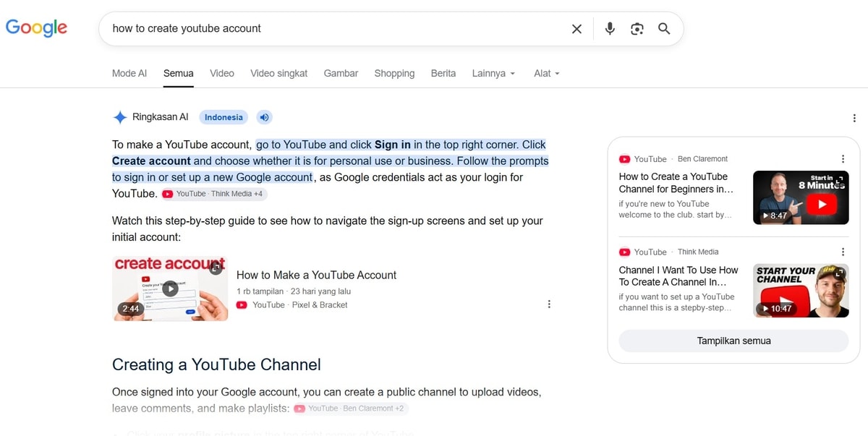
Task: Click the YouTube icon beside Ben Claremont
Action: pyautogui.click(x=624, y=159)
